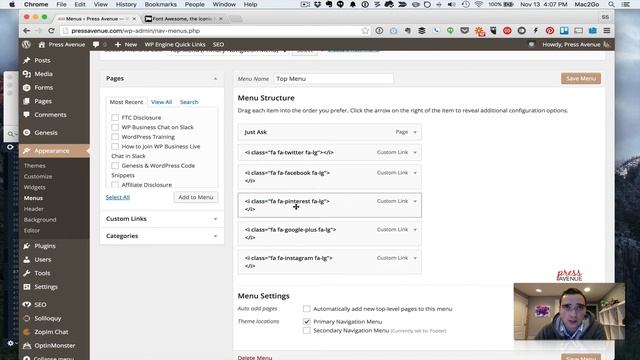Image resolution: width=640 pixels, height=360 pixels.
Task: Open the Plugins icon in sidebar
Action: coord(27,246)
